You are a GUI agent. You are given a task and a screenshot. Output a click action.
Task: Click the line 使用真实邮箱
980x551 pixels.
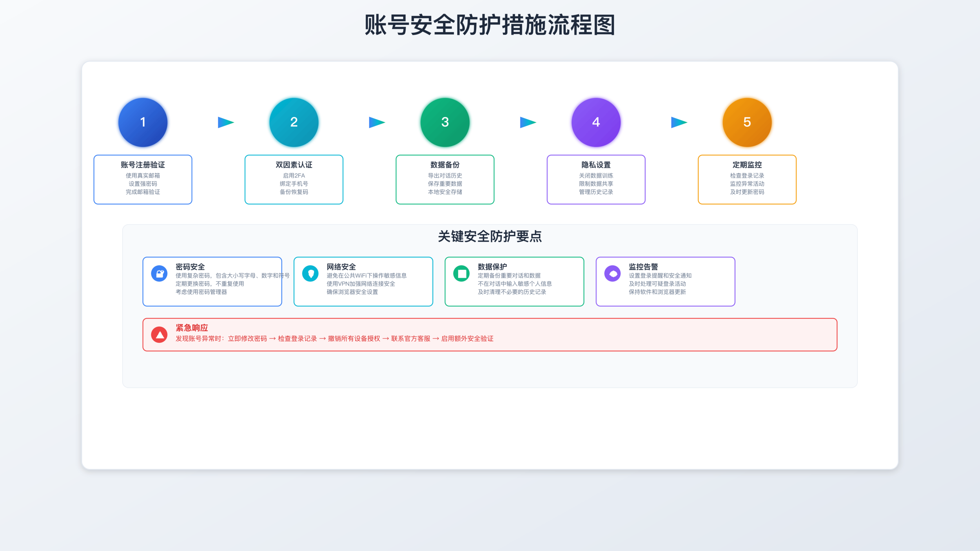[x=143, y=176]
